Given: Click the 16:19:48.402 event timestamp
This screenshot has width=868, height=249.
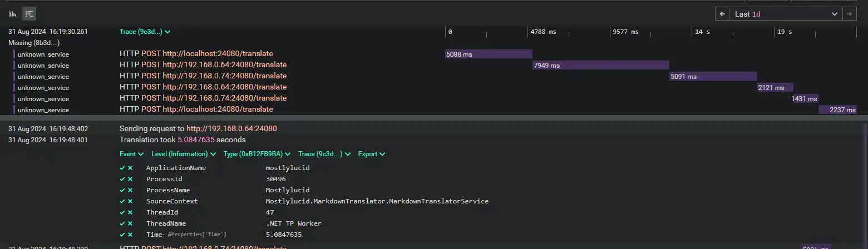Looking at the screenshot, I should (48, 128).
